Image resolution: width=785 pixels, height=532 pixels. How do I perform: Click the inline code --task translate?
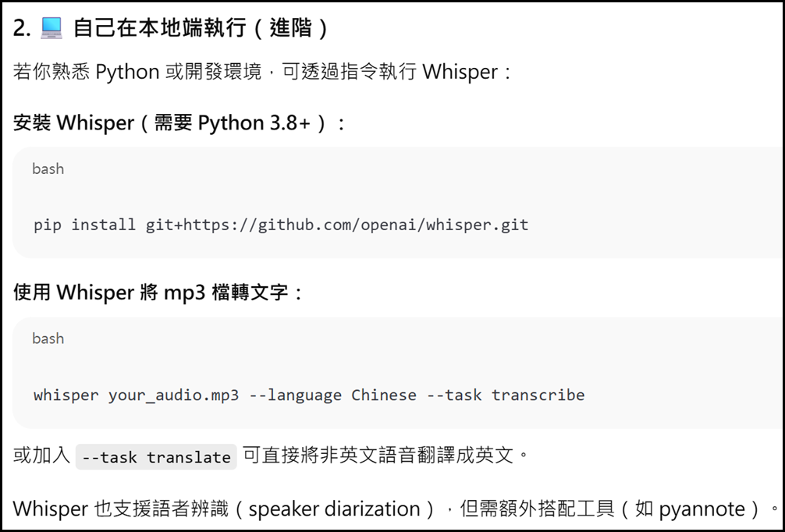(x=156, y=457)
